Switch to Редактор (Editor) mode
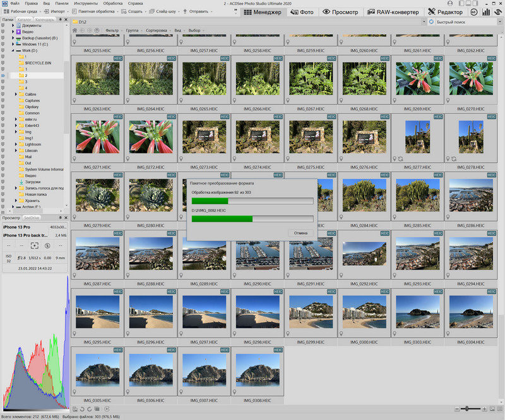 click(x=446, y=11)
